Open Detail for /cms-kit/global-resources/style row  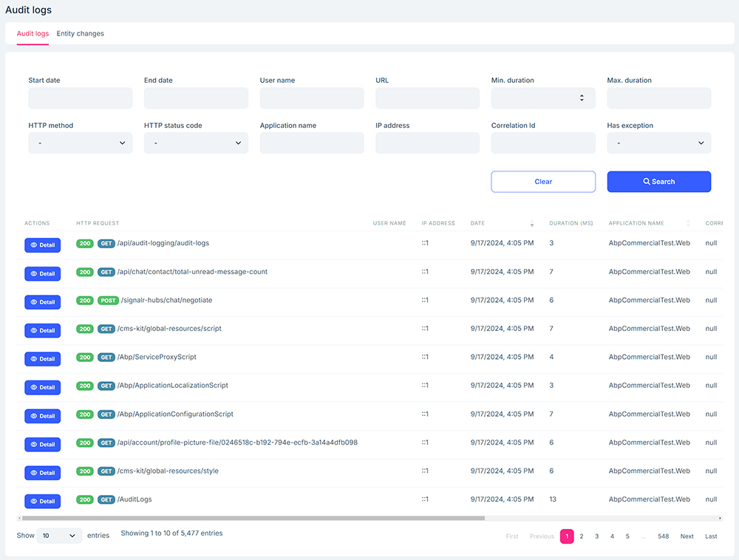click(x=42, y=473)
